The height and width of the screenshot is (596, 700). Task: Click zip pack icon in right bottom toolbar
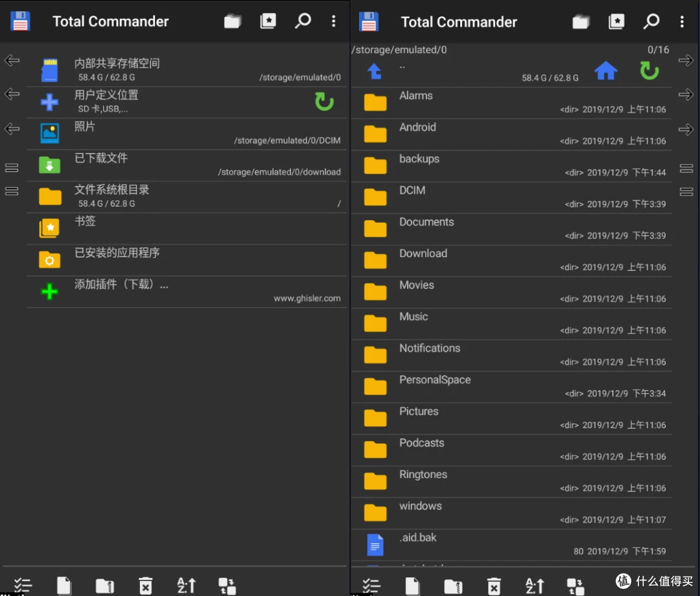click(x=453, y=586)
